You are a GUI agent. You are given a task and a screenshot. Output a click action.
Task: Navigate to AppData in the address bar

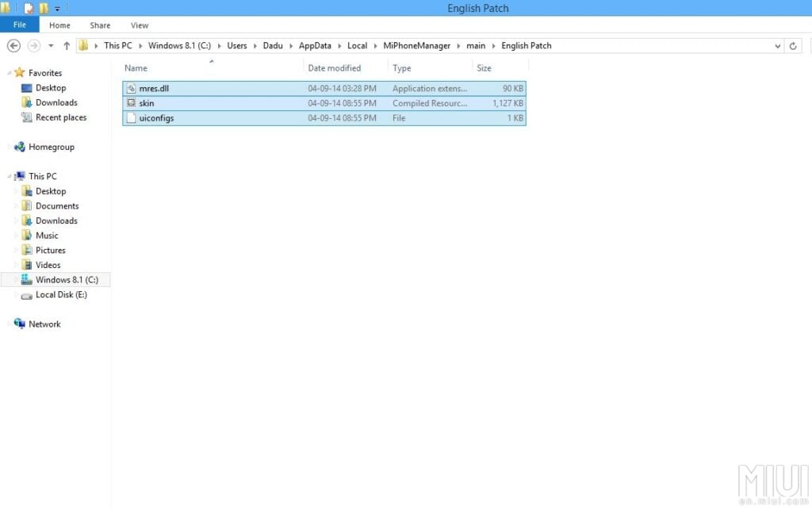(x=315, y=45)
